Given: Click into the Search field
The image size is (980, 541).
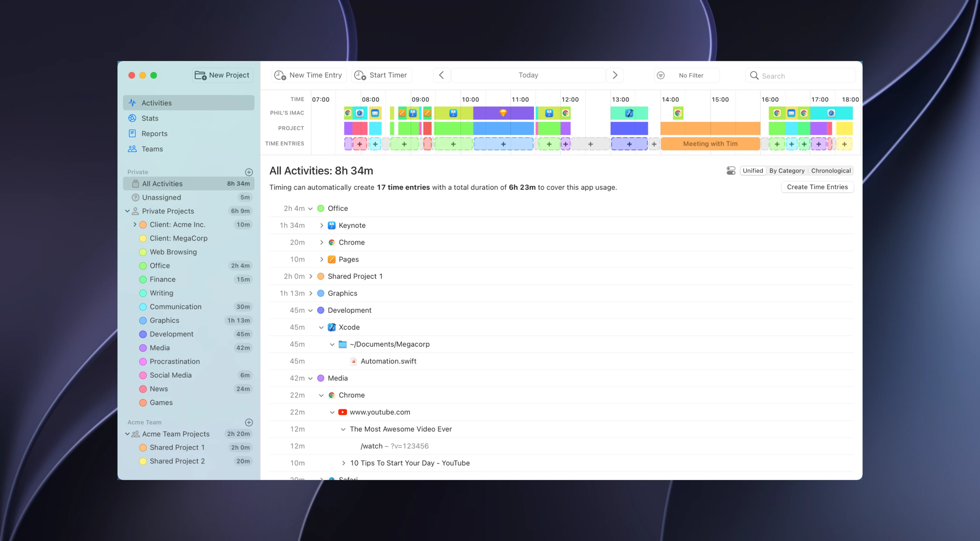Looking at the screenshot, I should pyautogui.click(x=800, y=76).
